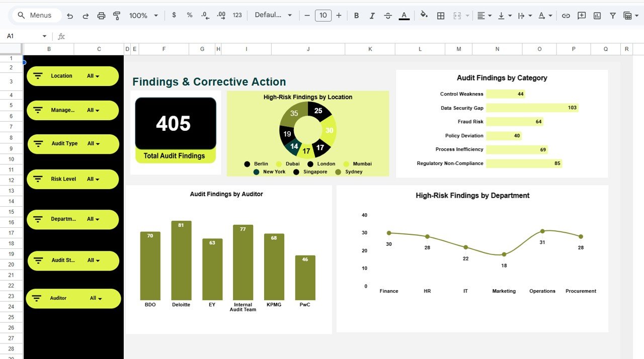Viewport: 644px width, 359px height.
Task: Toggle italic formatting
Action: pos(372,16)
